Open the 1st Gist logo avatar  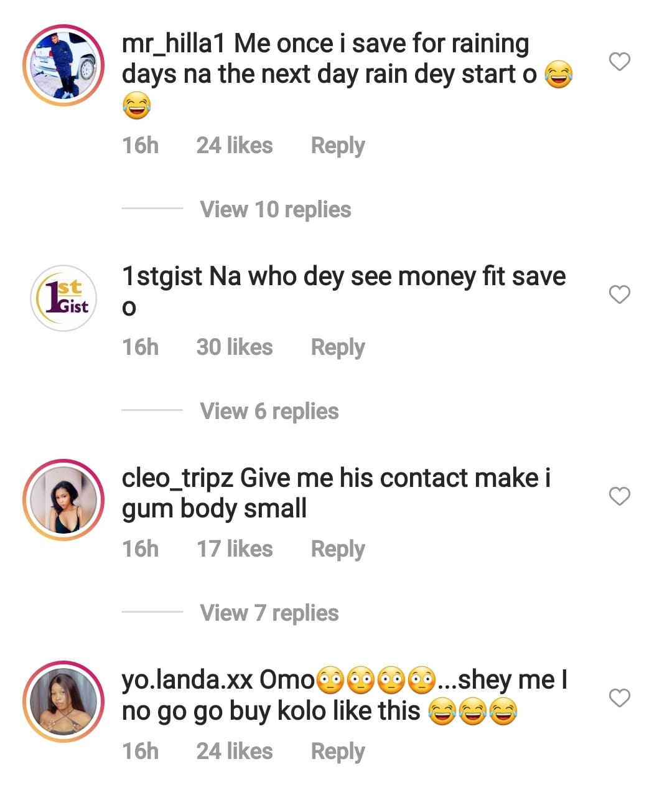tap(63, 298)
